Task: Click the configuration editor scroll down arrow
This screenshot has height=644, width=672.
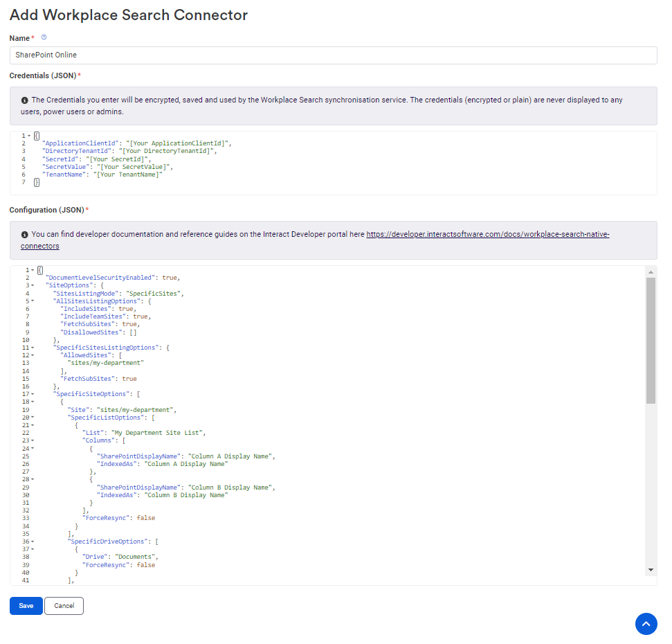Action: (x=651, y=570)
